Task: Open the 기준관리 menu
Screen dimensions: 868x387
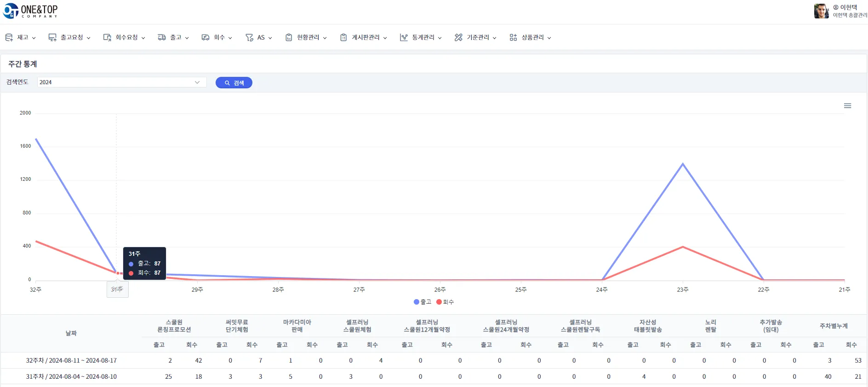Action: point(475,37)
